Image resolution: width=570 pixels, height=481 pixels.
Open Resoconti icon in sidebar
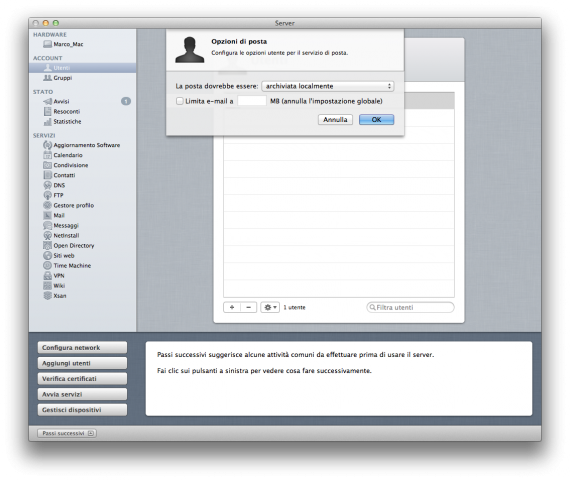47,112
